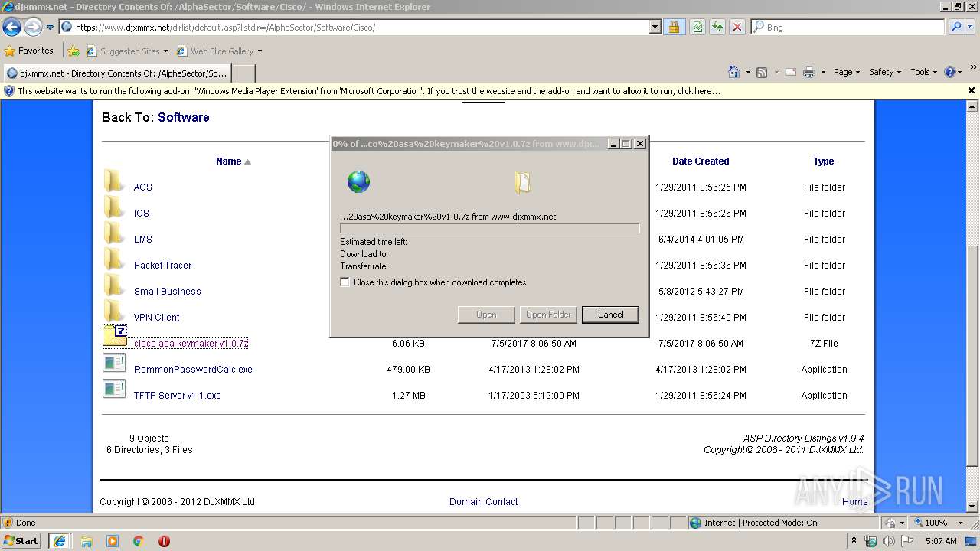
Task: Click the Bing search box
Action: pyautogui.click(x=848, y=27)
